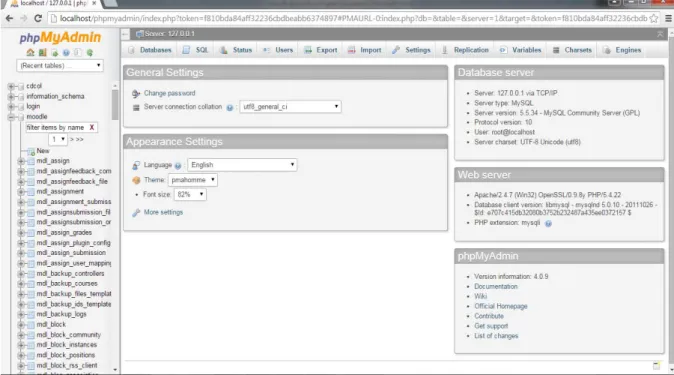Image resolution: width=674 pixels, height=375 pixels.
Task: Click the Change password key icon
Action: [136, 93]
